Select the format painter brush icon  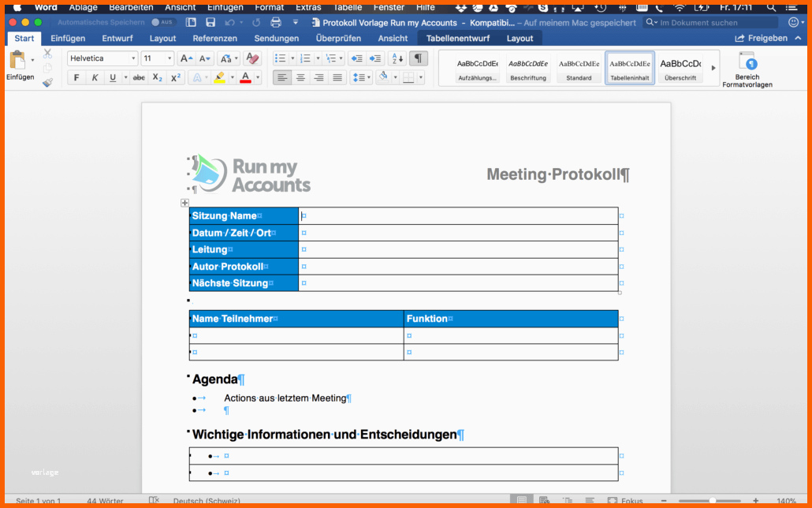click(47, 81)
